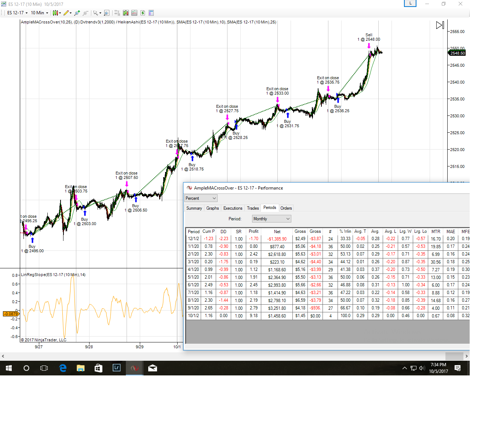Click the 66.67 win percent cell
The image size is (488, 448).
(x=345, y=308)
